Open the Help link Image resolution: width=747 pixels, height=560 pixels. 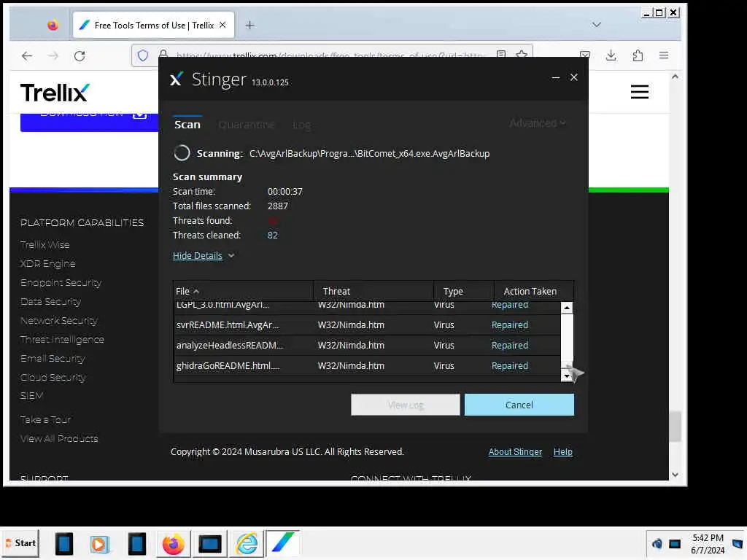(562, 452)
